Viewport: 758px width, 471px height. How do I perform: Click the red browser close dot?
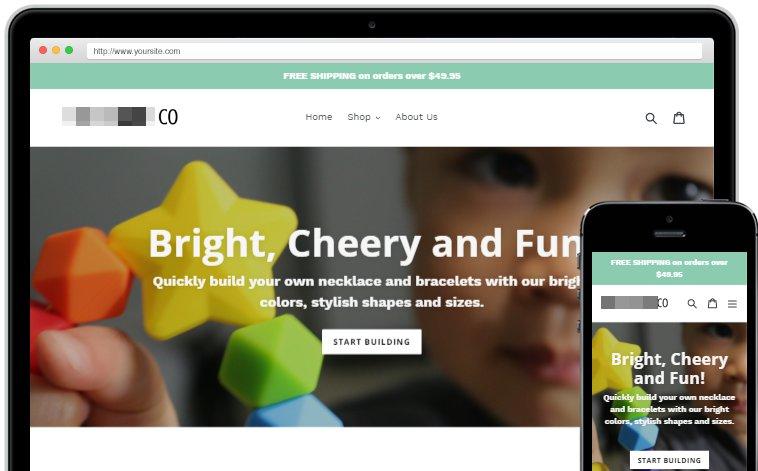click(43, 50)
